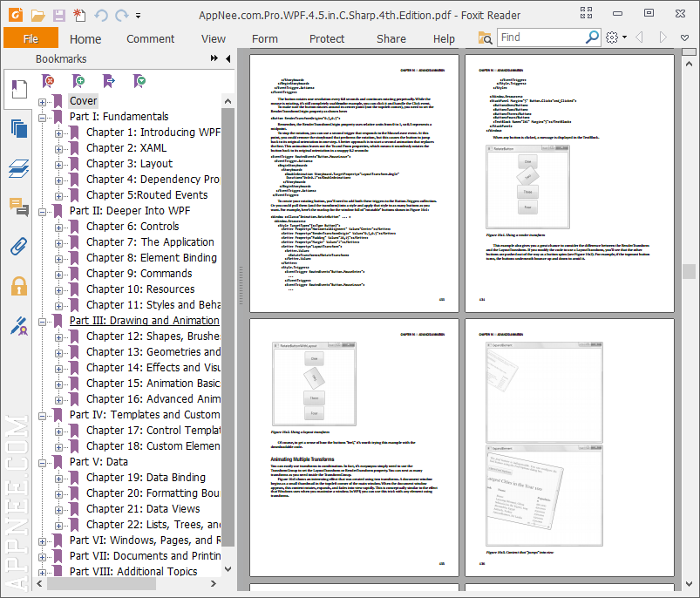
Task: Open the Chapter 10: Resources bookmark
Action: [x=140, y=289]
